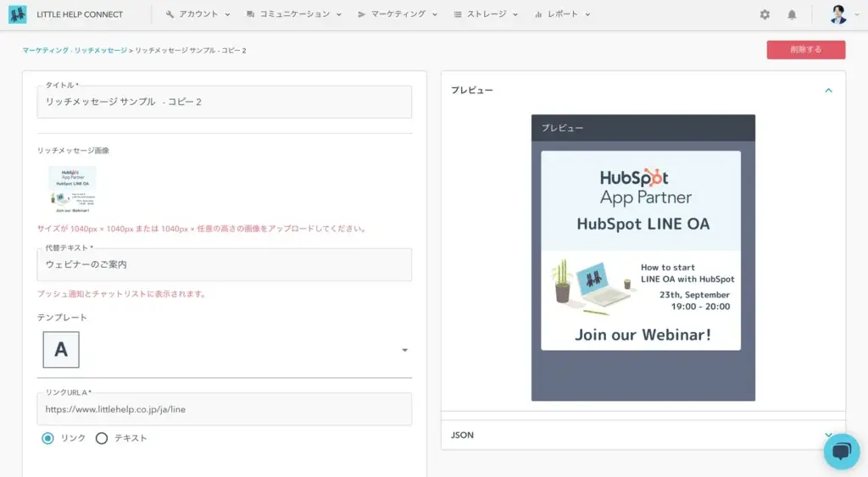Click the 削除する button

(805, 50)
